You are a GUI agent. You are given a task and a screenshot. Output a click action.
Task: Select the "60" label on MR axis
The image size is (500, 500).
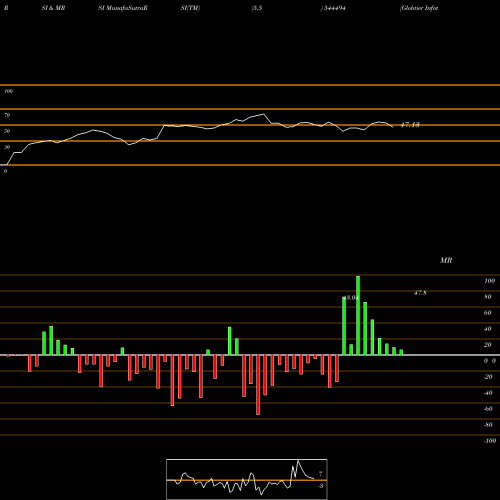[488, 313]
